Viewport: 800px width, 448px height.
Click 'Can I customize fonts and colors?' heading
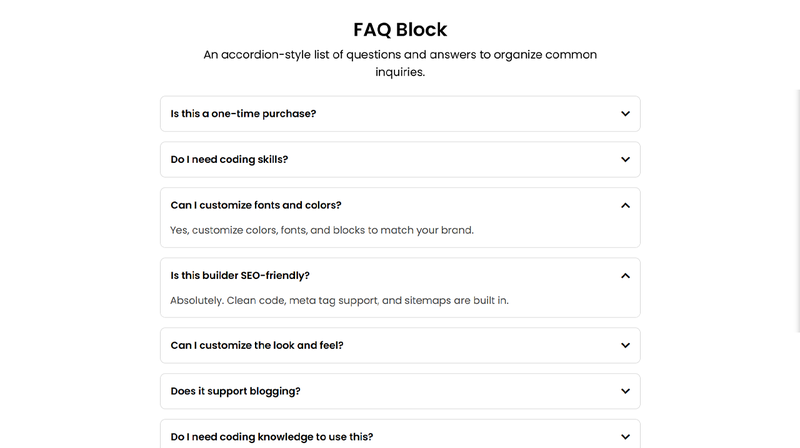coord(256,205)
